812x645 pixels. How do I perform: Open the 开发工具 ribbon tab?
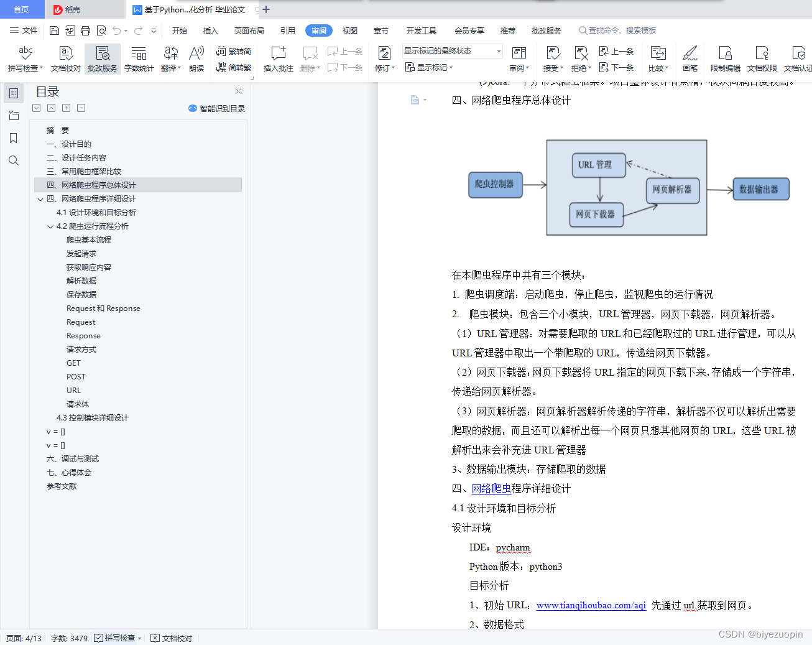pos(420,30)
